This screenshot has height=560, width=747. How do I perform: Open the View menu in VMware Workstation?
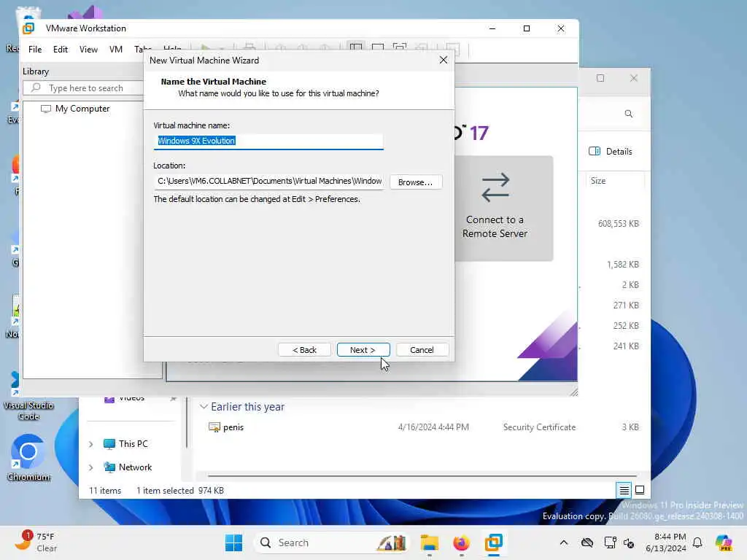(88, 50)
